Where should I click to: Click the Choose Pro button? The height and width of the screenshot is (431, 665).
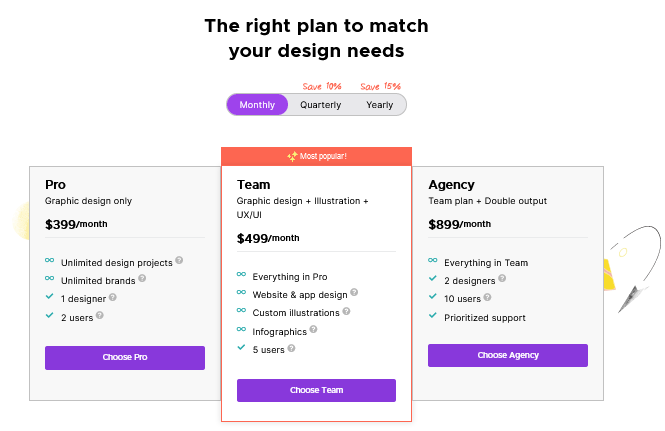[125, 358]
